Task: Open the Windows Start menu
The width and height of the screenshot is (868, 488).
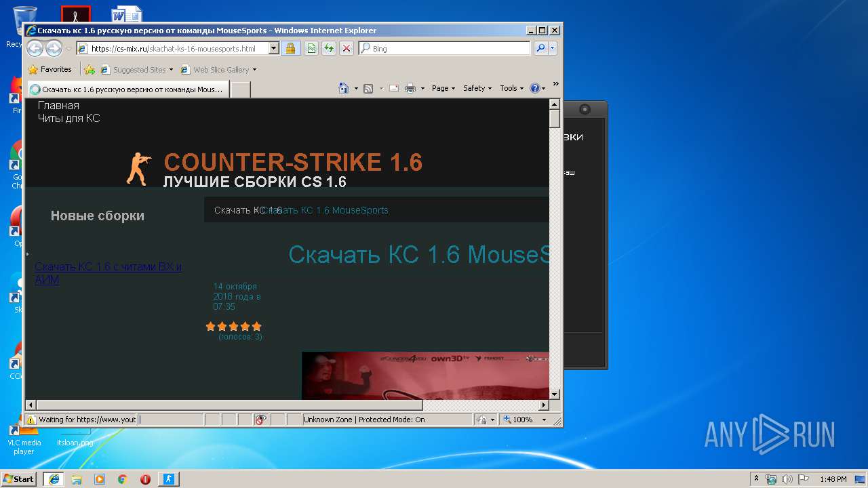Action: click(x=18, y=479)
